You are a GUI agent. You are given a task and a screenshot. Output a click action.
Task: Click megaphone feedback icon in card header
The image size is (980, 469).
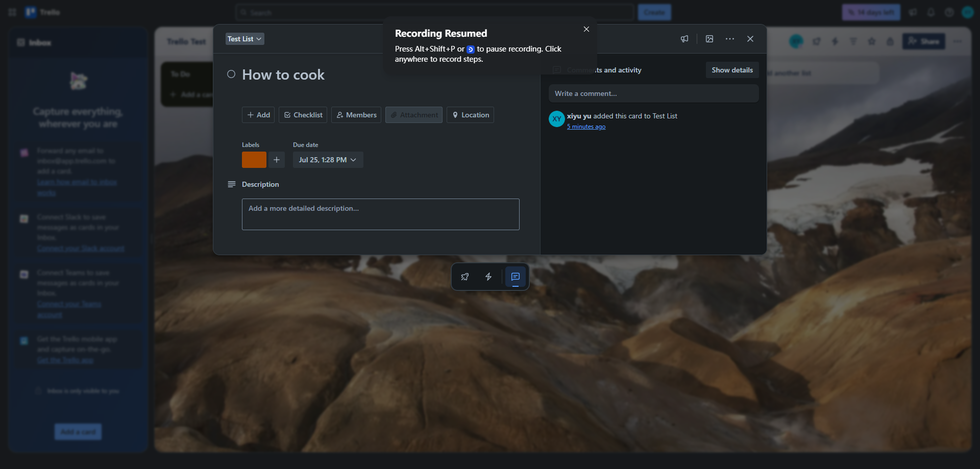click(x=684, y=39)
